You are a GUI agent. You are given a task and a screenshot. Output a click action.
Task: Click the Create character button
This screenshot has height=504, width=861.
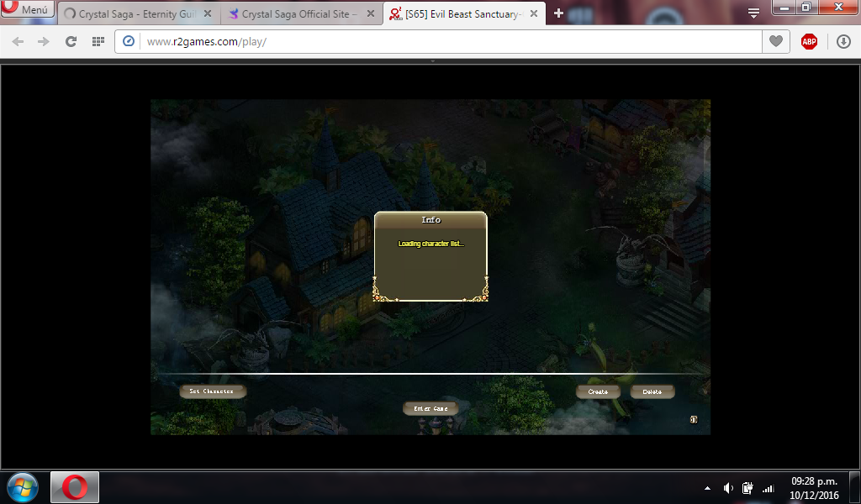click(598, 391)
